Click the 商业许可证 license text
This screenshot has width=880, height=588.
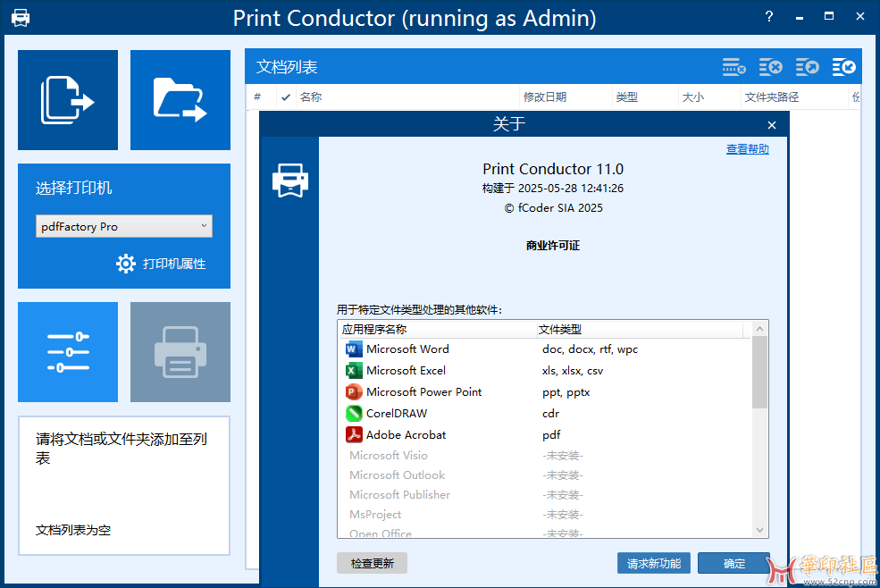[x=553, y=246]
